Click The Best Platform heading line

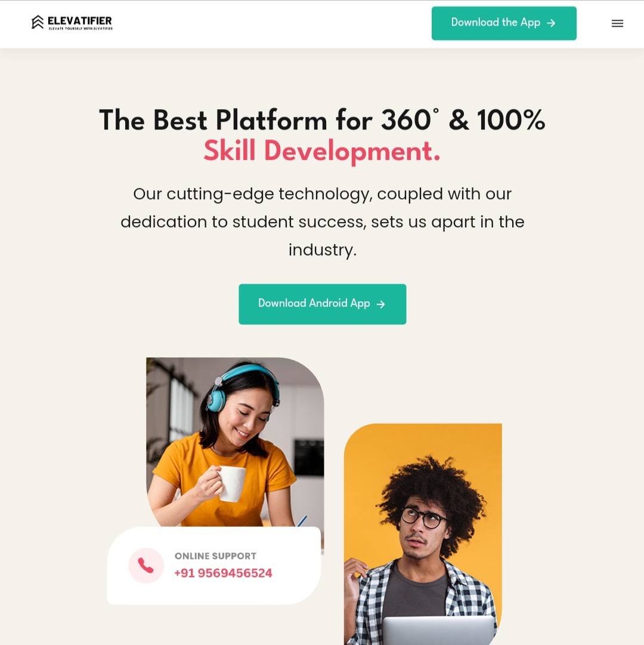point(322,120)
